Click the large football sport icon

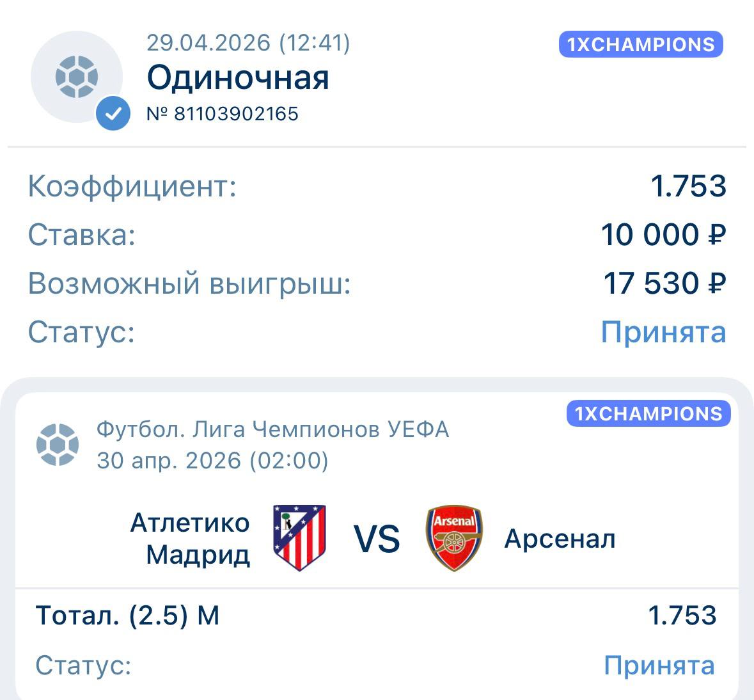coord(77,76)
